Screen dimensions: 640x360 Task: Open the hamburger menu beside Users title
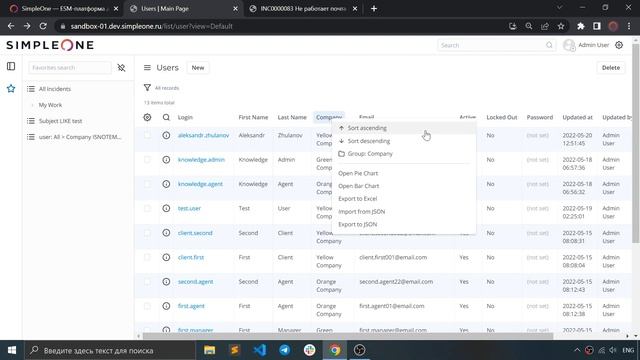pos(147,68)
